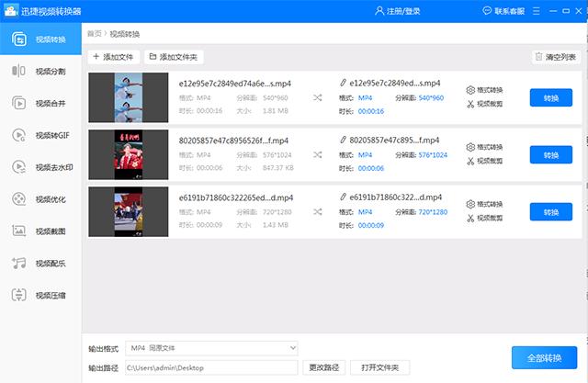This screenshot has height=383, width=588.
Task: Click the shuffle arrows icon in the e6191b71860c row
Action: point(317,212)
